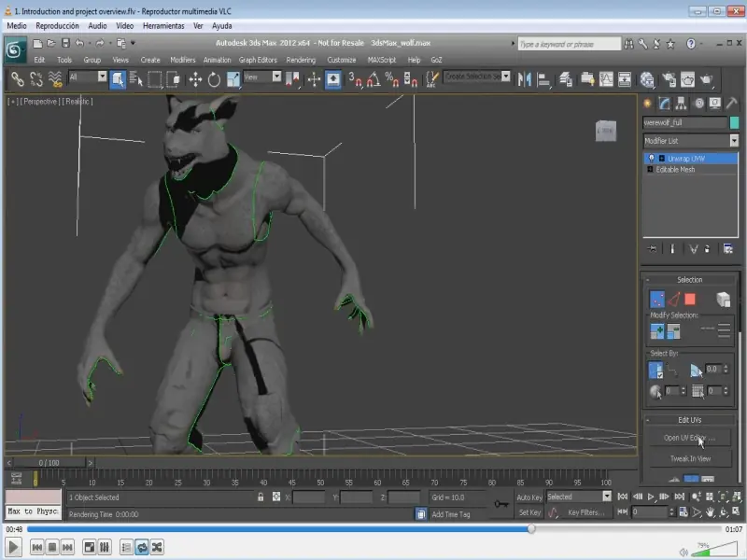Click the VLC playback seek bar handle
The width and height of the screenshot is (747, 560).
(x=531, y=528)
